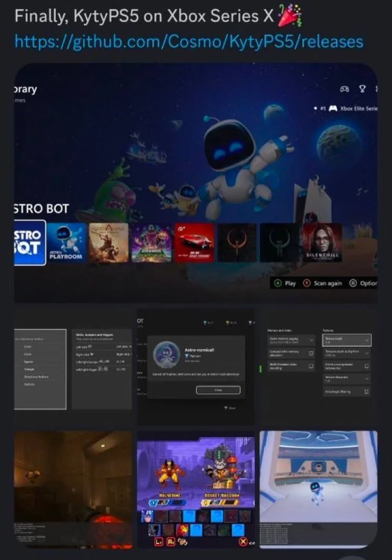Image resolution: width=392 pixels, height=560 pixels.
Task: Pick the Captain America portrait tile
Action: (x=147, y=516)
